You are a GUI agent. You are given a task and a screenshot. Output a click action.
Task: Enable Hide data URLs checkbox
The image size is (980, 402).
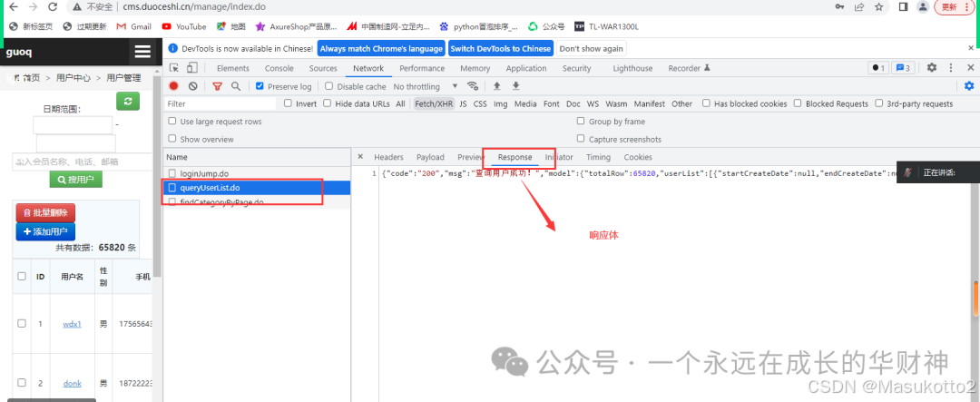pyautogui.click(x=327, y=103)
